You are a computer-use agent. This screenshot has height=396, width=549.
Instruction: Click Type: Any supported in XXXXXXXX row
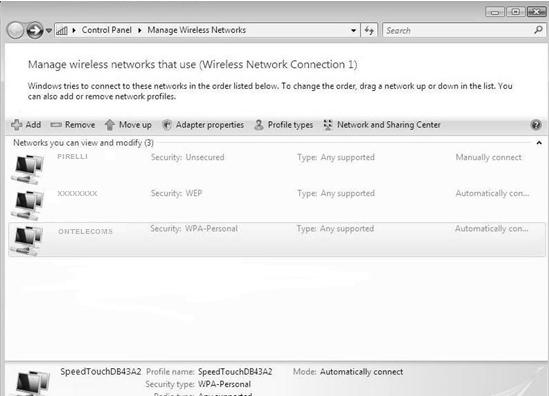tap(336, 193)
